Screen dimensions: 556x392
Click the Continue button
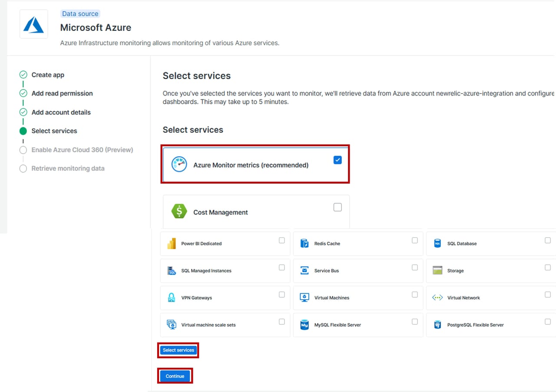(x=175, y=376)
